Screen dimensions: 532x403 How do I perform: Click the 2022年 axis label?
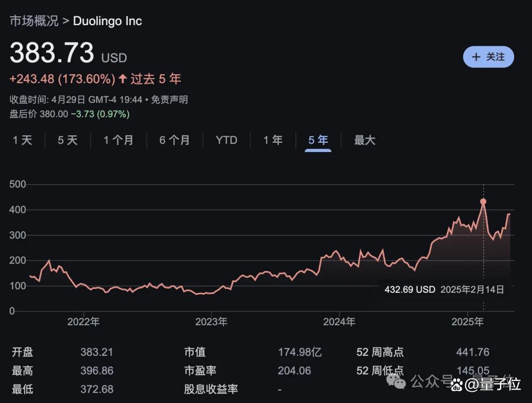[x=83, y=322]
